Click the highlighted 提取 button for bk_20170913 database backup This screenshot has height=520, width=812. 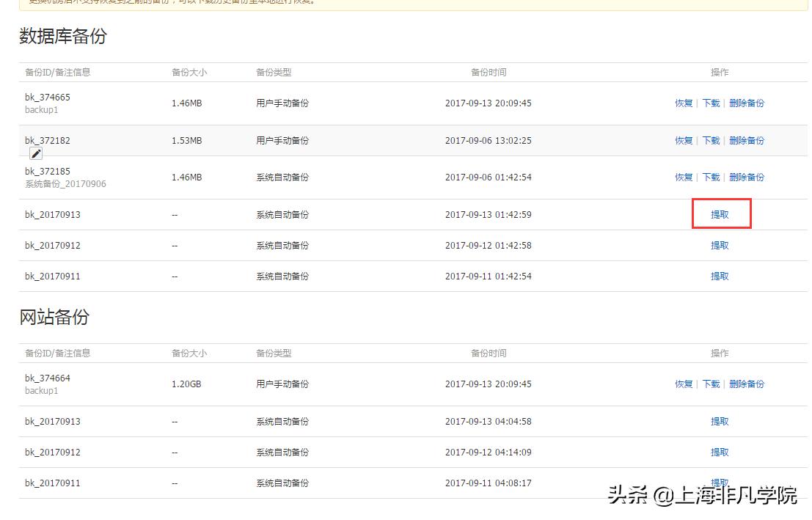click(x=720, y=214)
